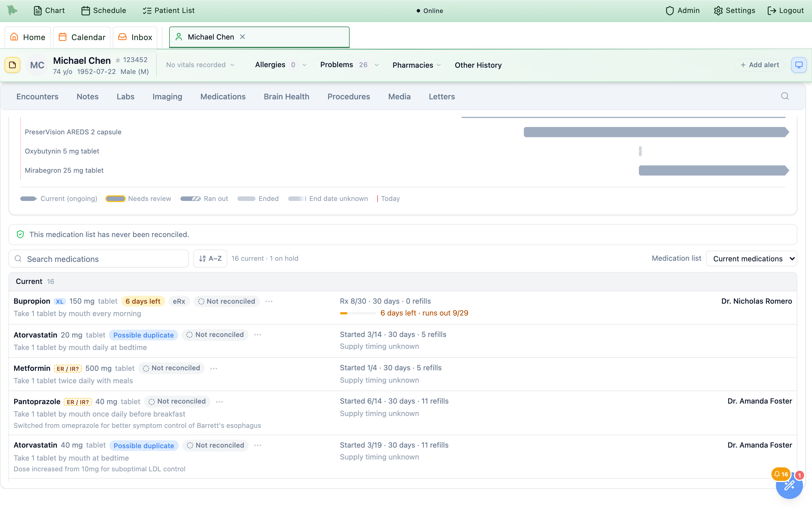Open more options for Metformin

click(x=214, y=368)
